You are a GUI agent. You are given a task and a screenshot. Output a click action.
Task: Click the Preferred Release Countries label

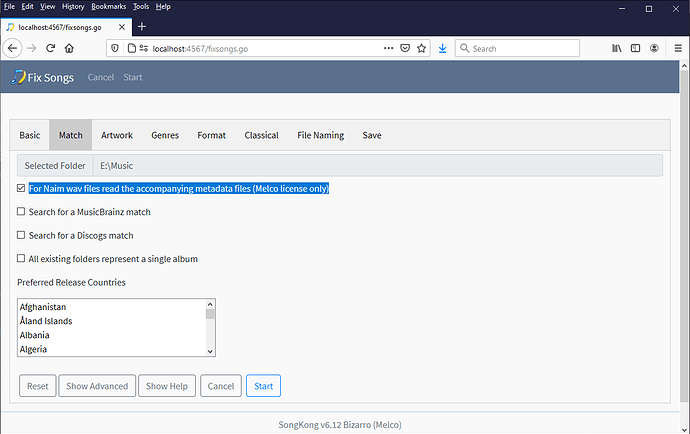[x=71, y=282]
